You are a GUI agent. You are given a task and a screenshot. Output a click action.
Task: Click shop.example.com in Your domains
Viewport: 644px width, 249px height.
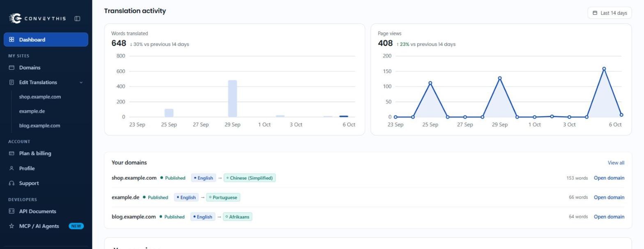[x=134, y=178]
